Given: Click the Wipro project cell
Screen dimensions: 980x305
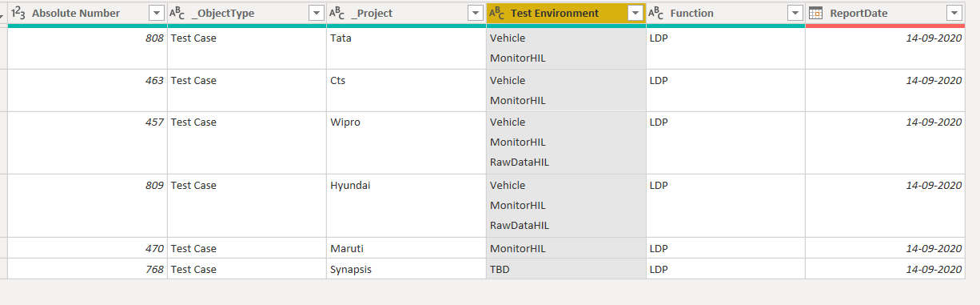Looking at the screenshot, I should [x=406, y=142].
